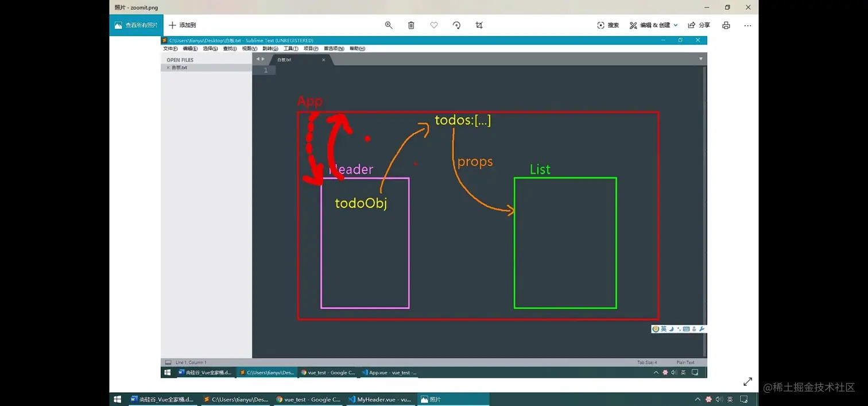The height and width of the screenshot is (406, 868).
Task: Click line number 1 in Sublime gutter
Action: tap(265, 70)
